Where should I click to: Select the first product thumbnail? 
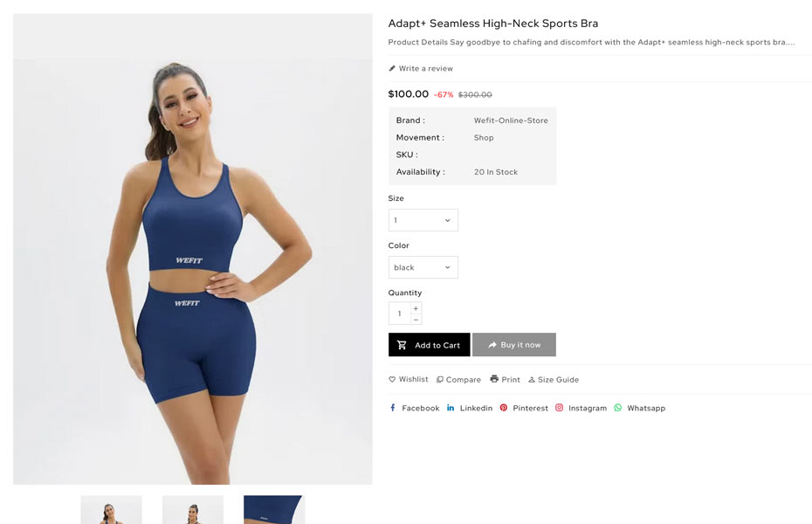[x=112, y=509]
